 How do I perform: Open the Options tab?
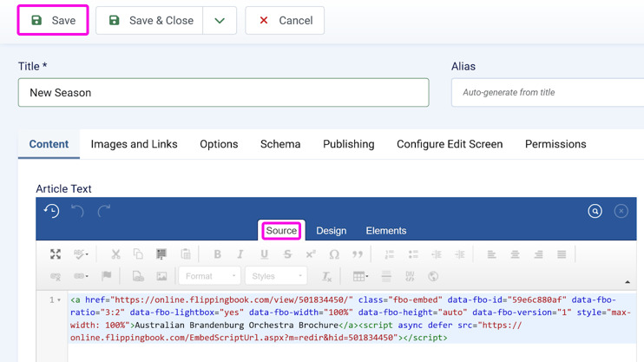coord(219,144)
